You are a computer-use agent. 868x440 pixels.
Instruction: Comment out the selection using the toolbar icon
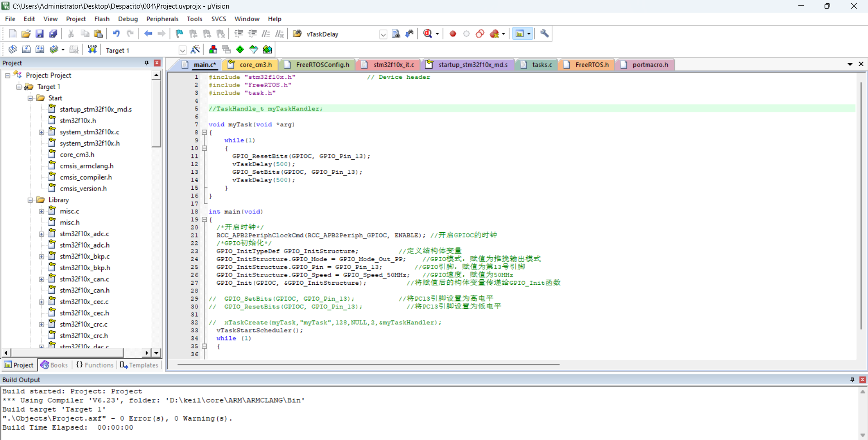[x=266, y=34]
